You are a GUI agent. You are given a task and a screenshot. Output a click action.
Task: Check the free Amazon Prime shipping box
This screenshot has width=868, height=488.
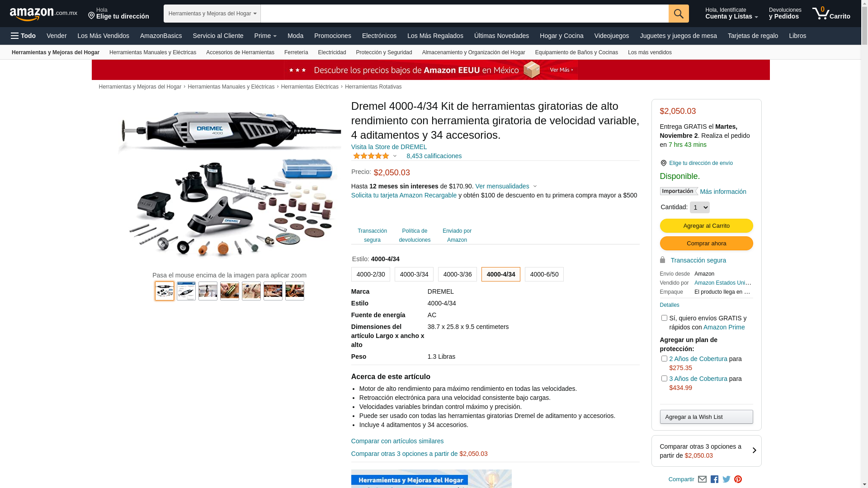664,318
